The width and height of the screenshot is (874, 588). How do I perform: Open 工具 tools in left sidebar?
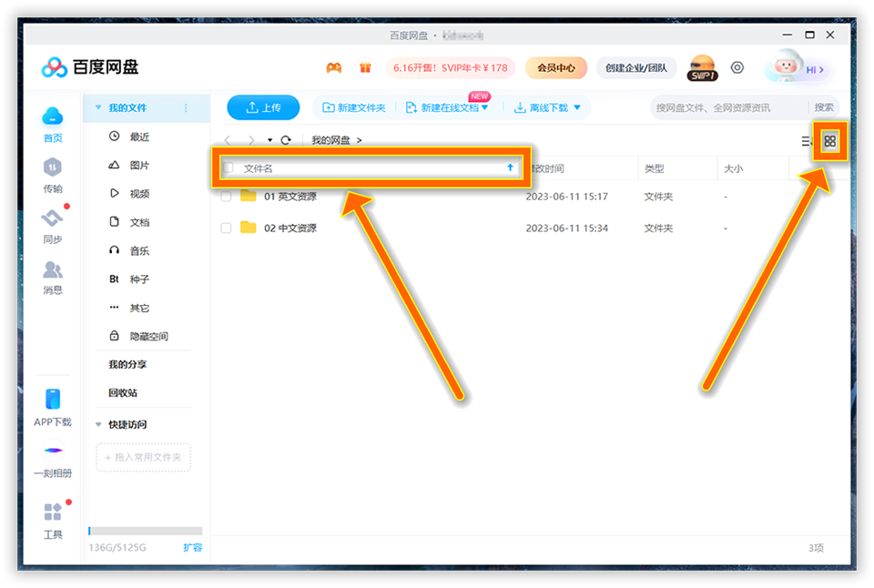click(53, 521)
